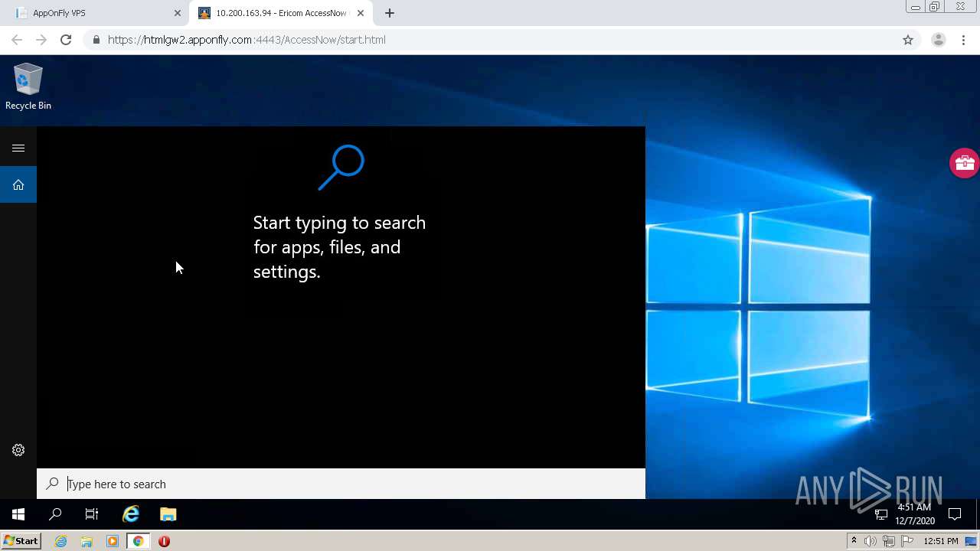Click the address bar URL
This screenshot has height=551, width=980.
click(247, 40)
